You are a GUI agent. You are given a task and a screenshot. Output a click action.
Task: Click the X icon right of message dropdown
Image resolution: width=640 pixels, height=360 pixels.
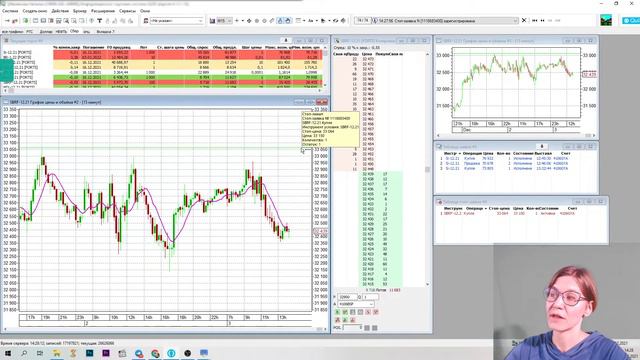(524, 20)
